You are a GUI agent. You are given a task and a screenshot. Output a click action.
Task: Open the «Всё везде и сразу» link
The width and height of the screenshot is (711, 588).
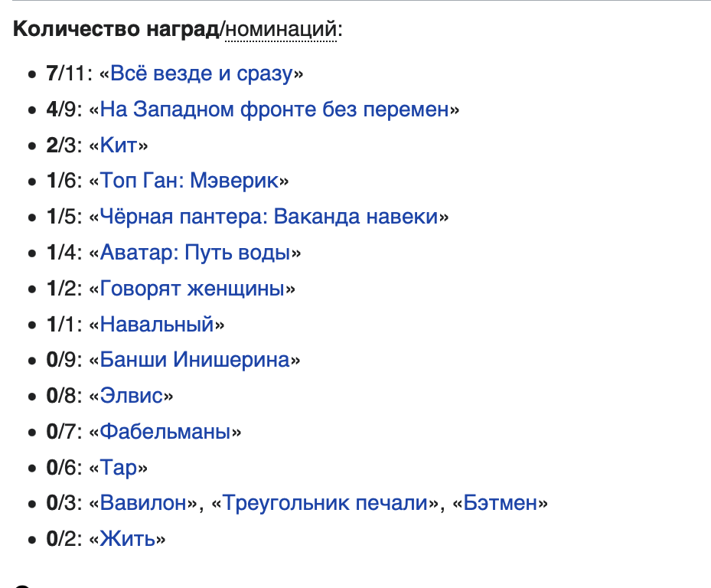pos(202,74)
